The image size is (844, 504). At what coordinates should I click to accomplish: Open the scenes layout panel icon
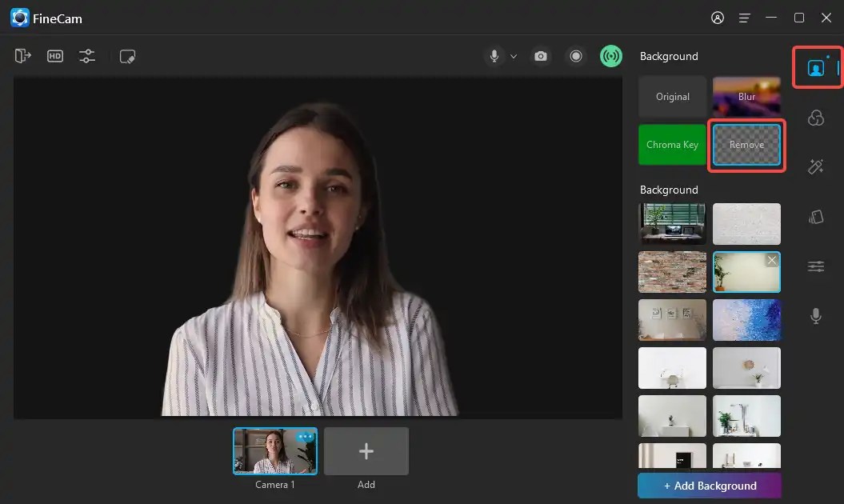click(x=815, y=216)
